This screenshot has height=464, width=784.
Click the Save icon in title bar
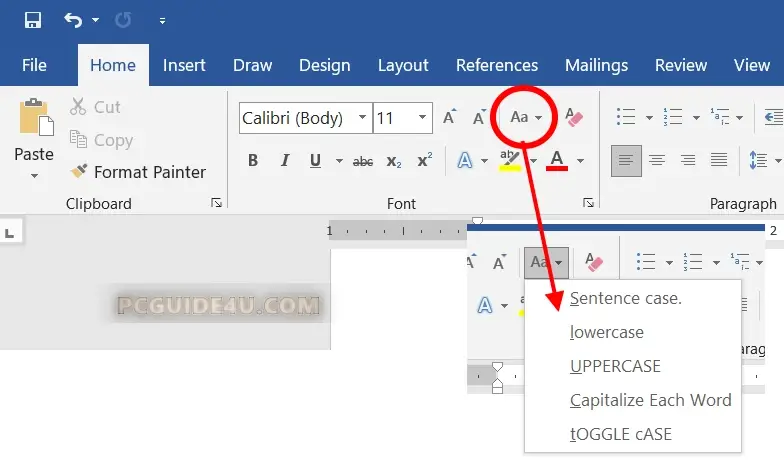33,20
